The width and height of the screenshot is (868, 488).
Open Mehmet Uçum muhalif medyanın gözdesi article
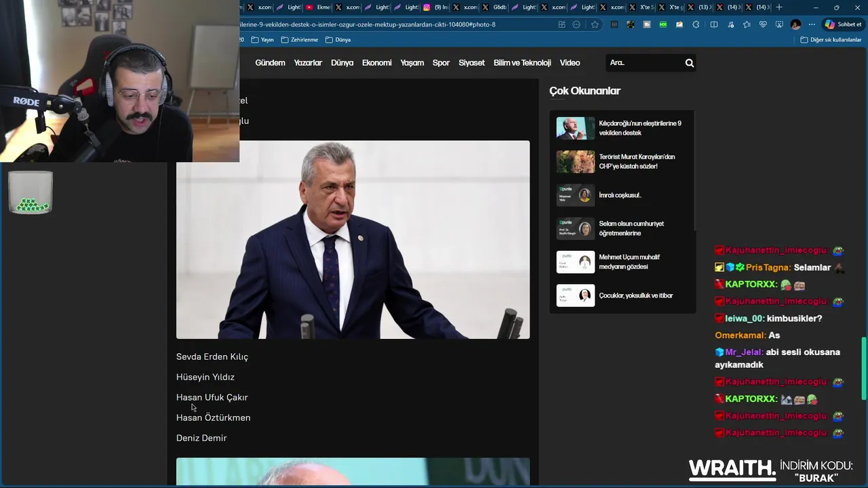pos(629,262)
